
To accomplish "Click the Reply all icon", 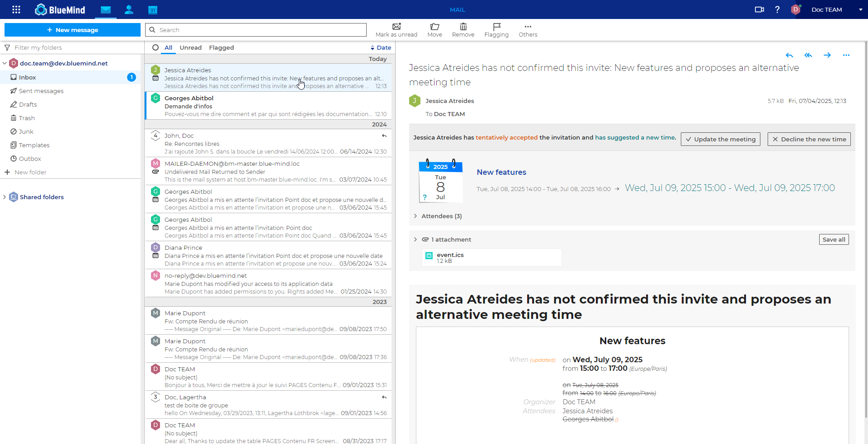I will tap(808, 55).
